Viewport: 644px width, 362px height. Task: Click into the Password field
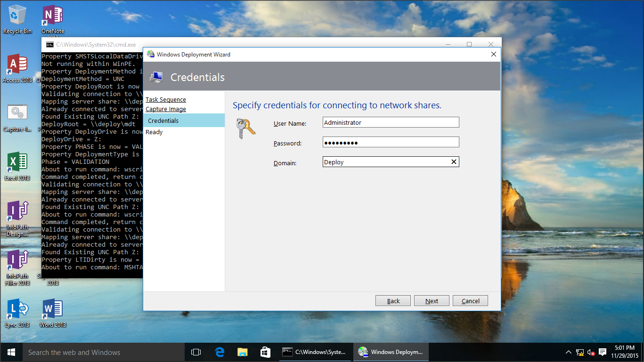pyautogui.click(x=391, y=142)
